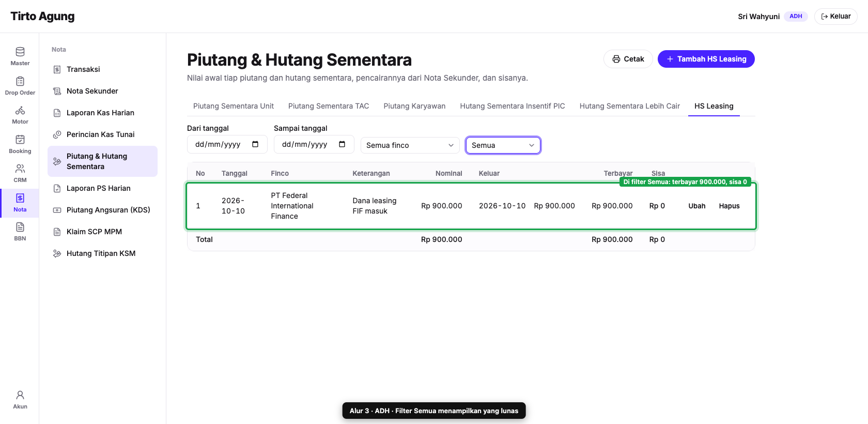The image size is (868, 424).
Task: Select the Nota section icon
Action: (x=20, y=203)
